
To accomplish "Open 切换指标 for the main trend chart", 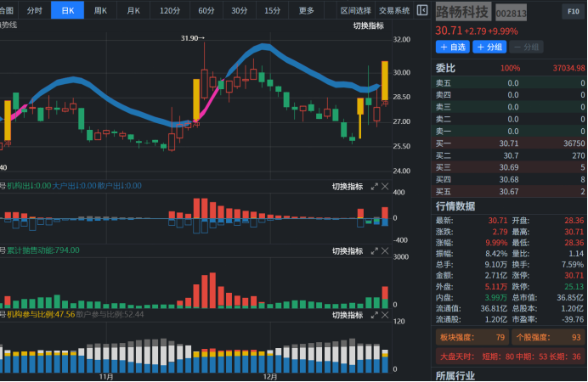I will (x=368, y=25).
